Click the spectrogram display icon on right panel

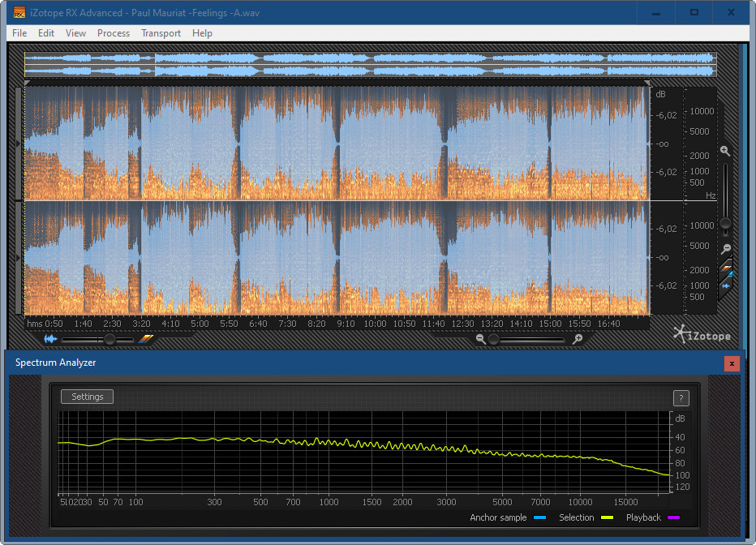click(727, 268)
